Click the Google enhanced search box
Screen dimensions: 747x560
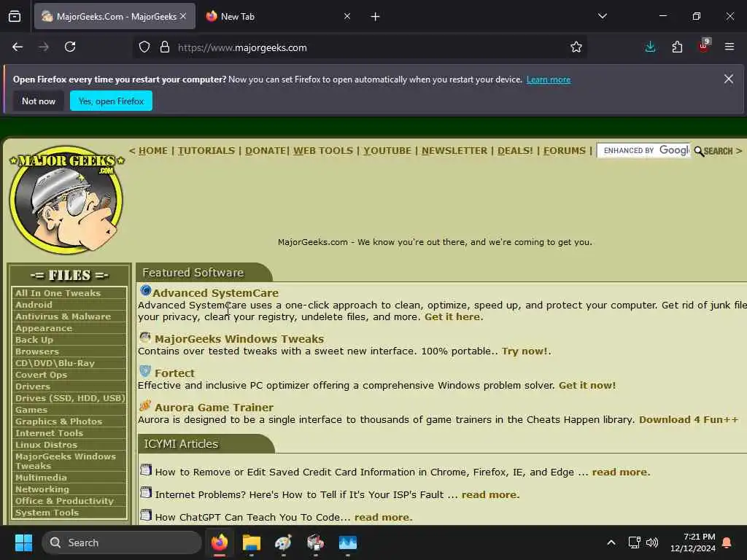point(643,150)
